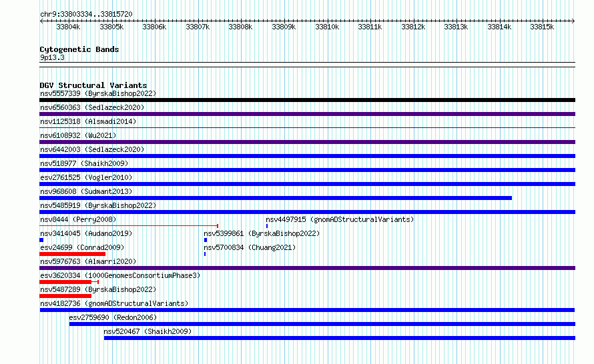594x364 pixels.
Task: Click the thin red line under nsv8444
Action: [x=129, y=226]
